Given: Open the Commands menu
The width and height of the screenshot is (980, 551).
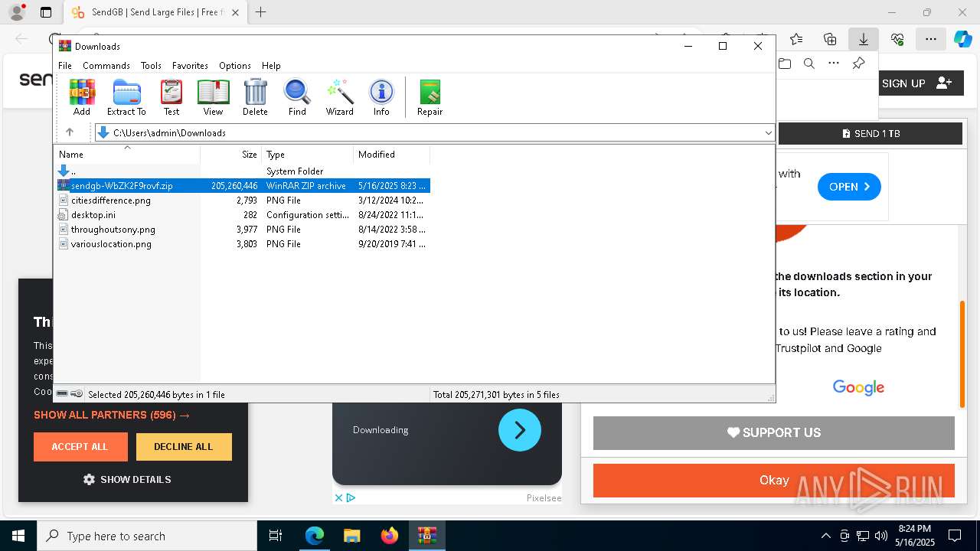Looking at the screenshot, I should (x=106, y=66).
